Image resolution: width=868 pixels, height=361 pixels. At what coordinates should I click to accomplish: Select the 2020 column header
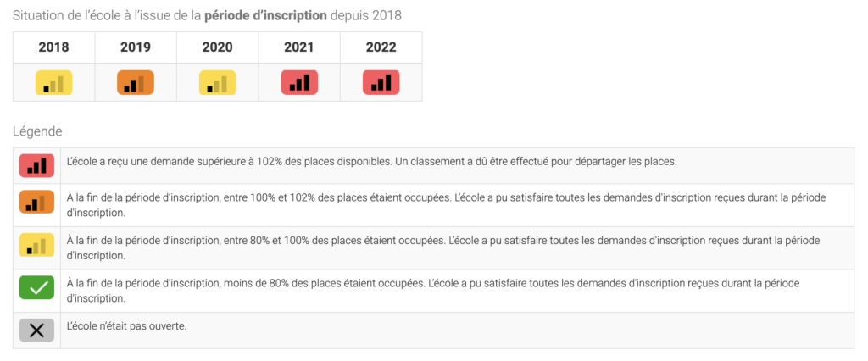218,47
